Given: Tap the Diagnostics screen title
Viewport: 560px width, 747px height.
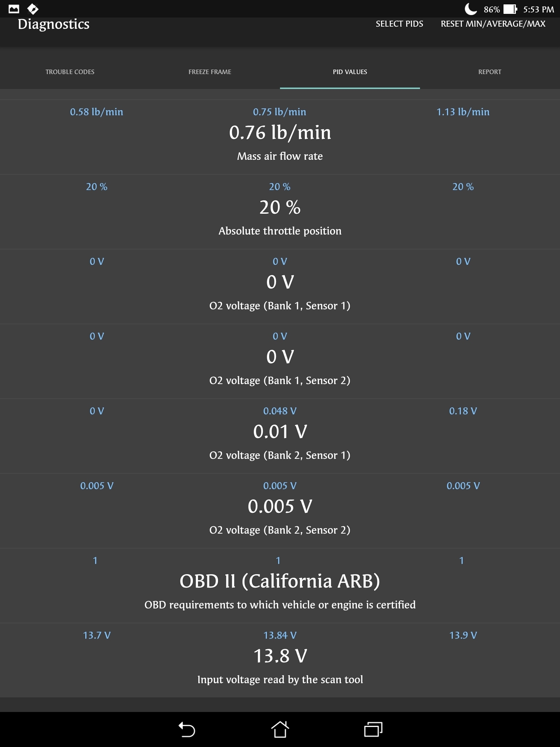Looking at the screenshot, I should [x=54, y=24].
